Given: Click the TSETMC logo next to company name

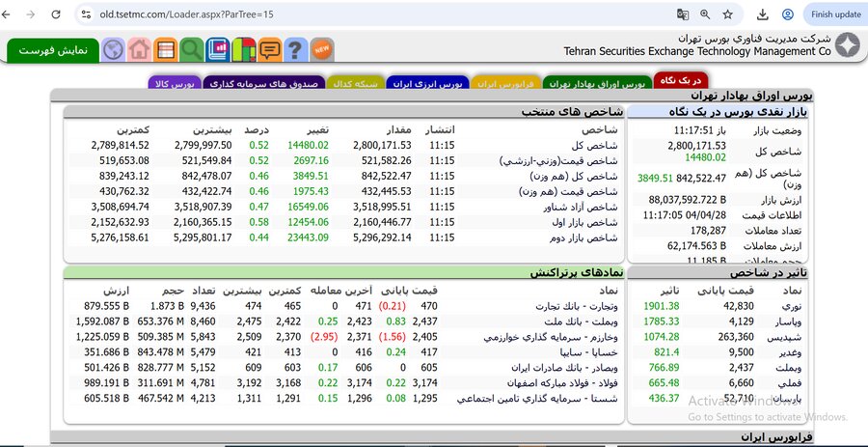Looking at the screenshot, I should click(847, 45).
